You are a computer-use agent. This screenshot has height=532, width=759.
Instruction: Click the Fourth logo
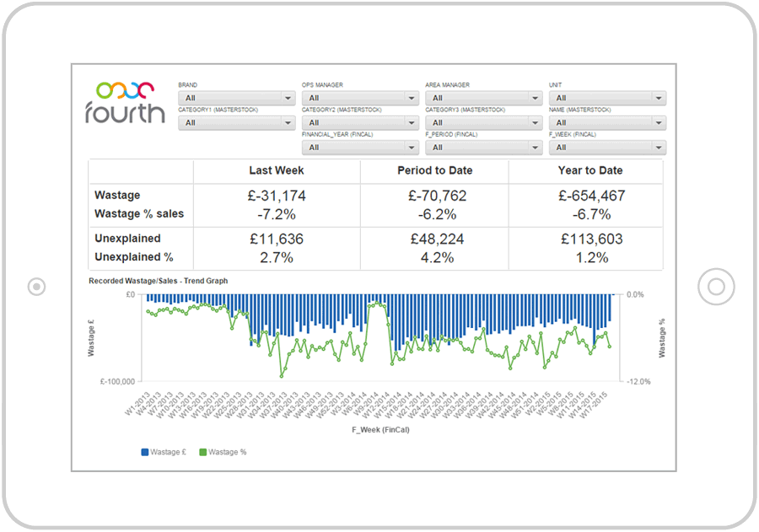(x=125, y=102)
